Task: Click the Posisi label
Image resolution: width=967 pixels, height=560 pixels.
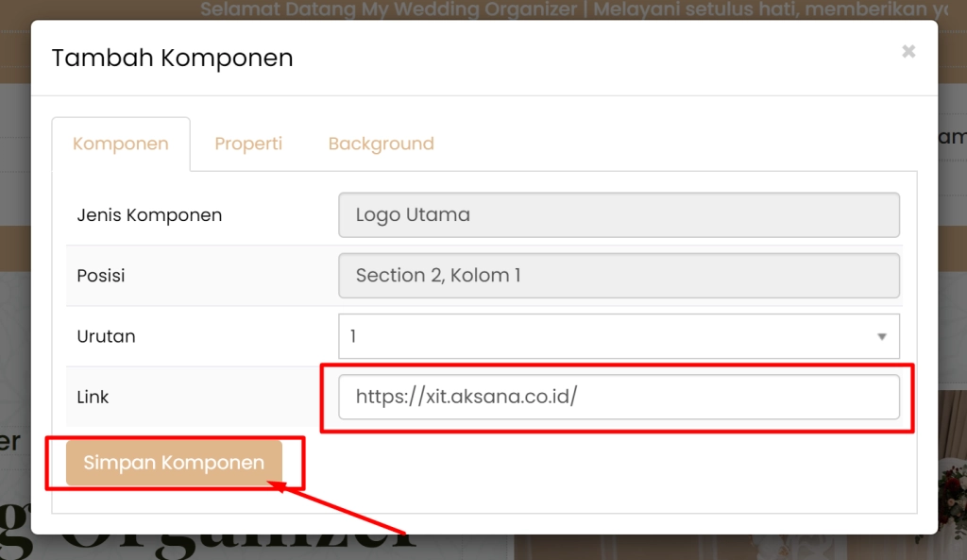Action: click(x=101, y=276)
